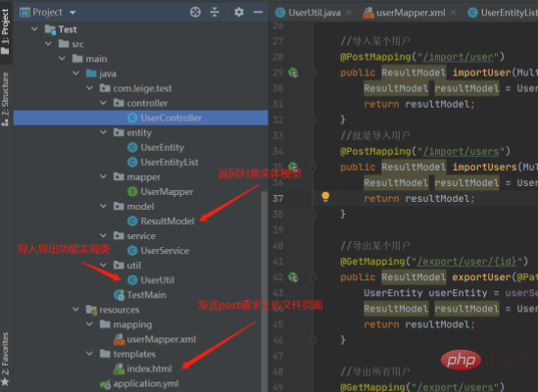Open the Project panel settings gear
The height and width of the screenshot is (392, 538).
[239, 12]
